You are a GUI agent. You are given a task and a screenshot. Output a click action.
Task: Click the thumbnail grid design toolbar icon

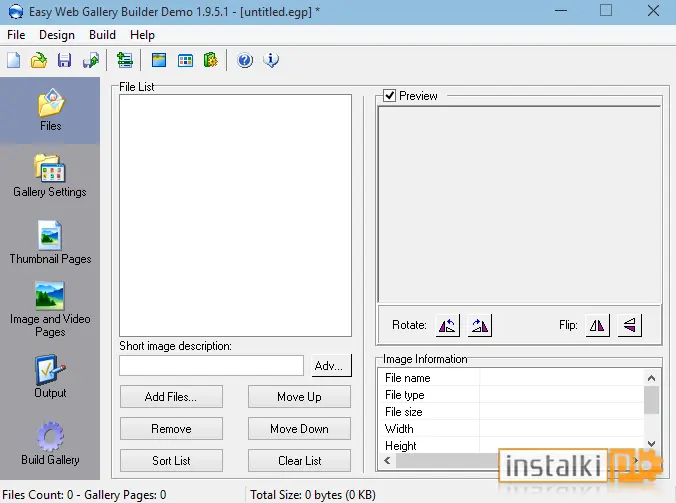tap(185, 60)
